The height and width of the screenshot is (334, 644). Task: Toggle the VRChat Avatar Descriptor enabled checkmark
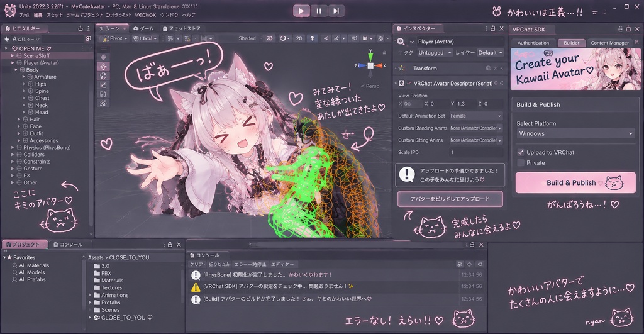click(x=409, y=83)
